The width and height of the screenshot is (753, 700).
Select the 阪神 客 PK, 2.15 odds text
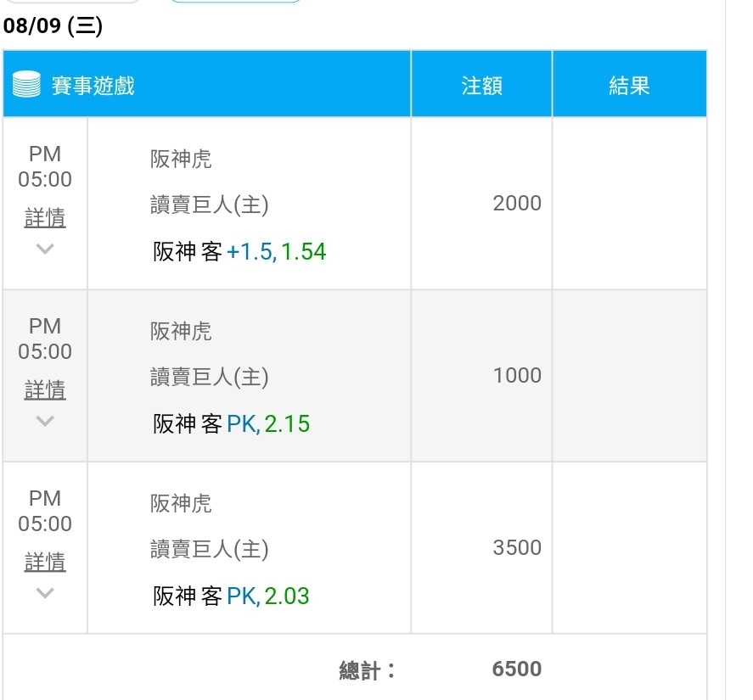231,424
